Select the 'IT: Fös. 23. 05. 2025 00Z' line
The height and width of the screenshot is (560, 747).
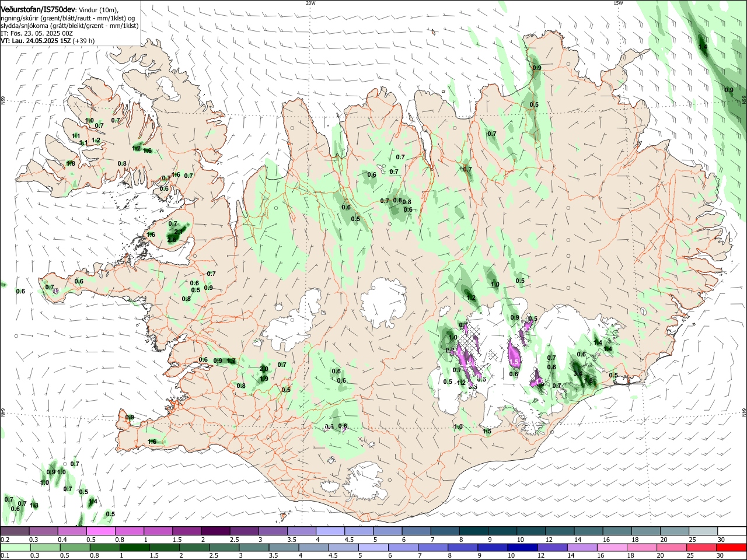pyautogui.click(x=37, y=33)
